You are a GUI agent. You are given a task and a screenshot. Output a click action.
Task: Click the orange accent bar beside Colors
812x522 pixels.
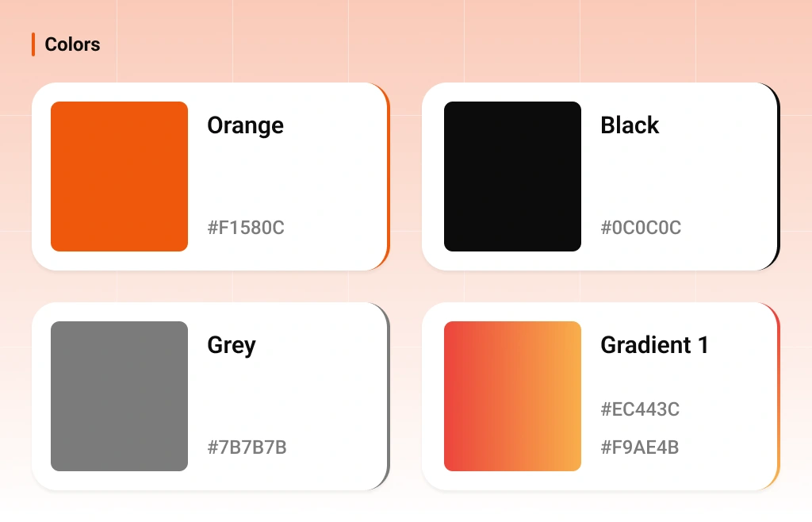point(33,44)
